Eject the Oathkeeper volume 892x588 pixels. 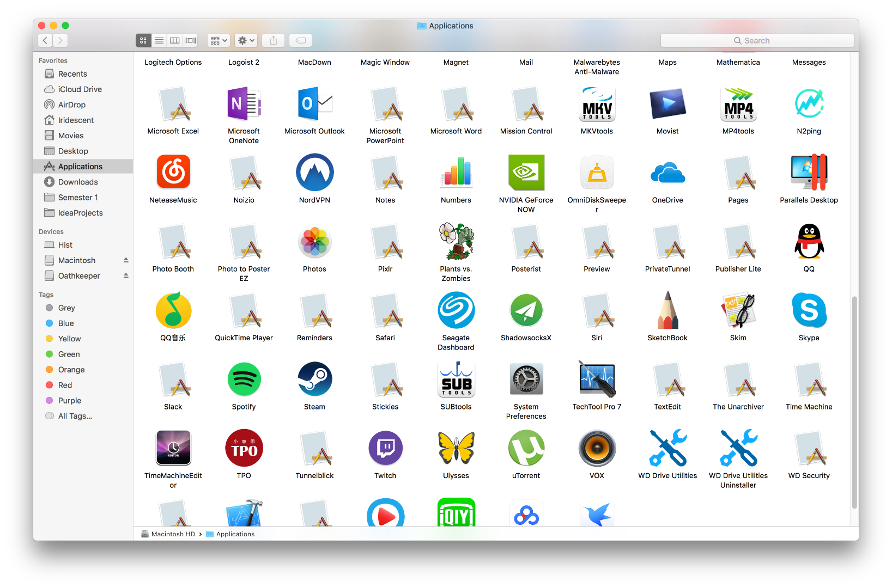coord(126,275)
